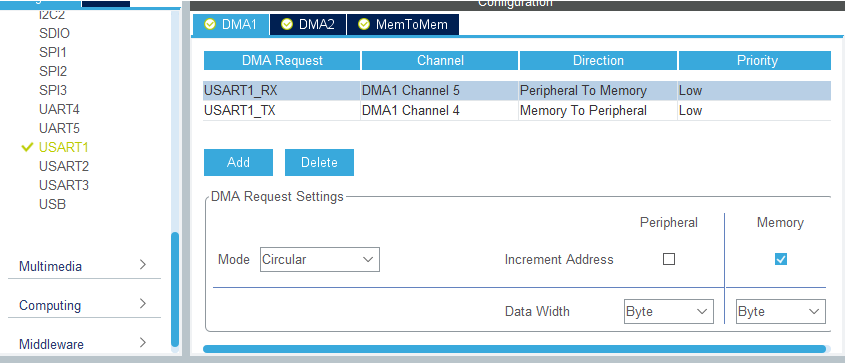Select the USART1_RX DMA request row
This screenshot has height=363, width=845.
517,90
